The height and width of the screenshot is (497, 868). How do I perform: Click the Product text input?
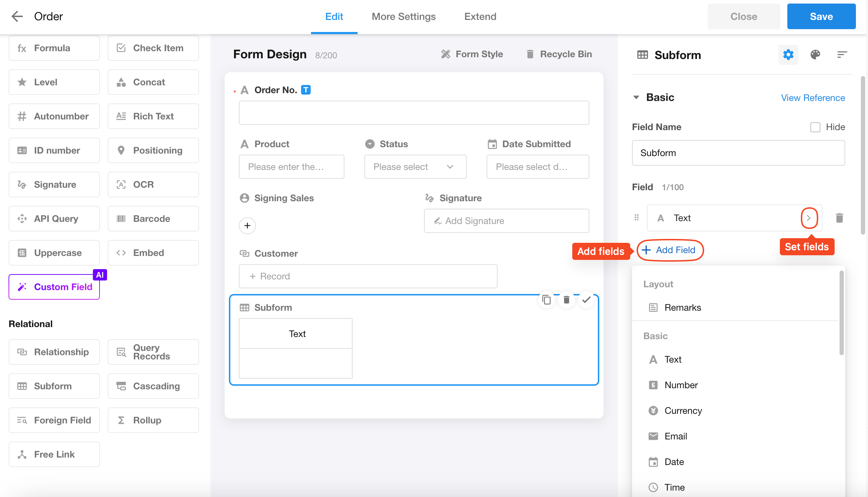(291, 167)
